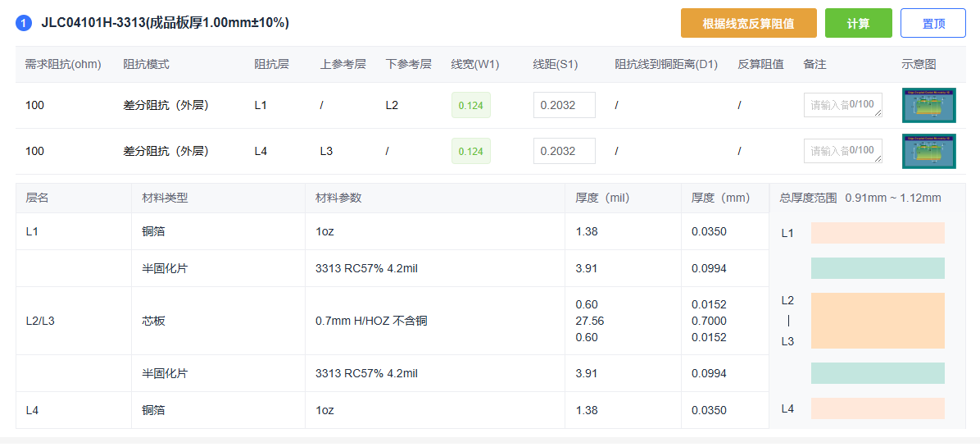Click the JLC04101H-3313 stackup title
Viewport: 980px width, 447px height.
tap(165, 23)
